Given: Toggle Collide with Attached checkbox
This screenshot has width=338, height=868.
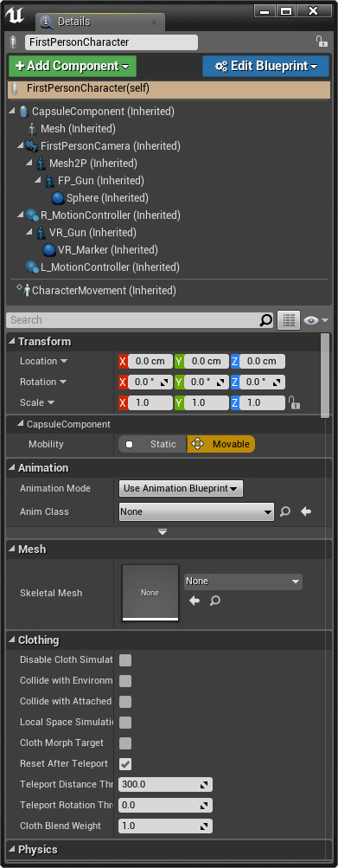Looking at the screenshot, I should click(x=125, y=701).
